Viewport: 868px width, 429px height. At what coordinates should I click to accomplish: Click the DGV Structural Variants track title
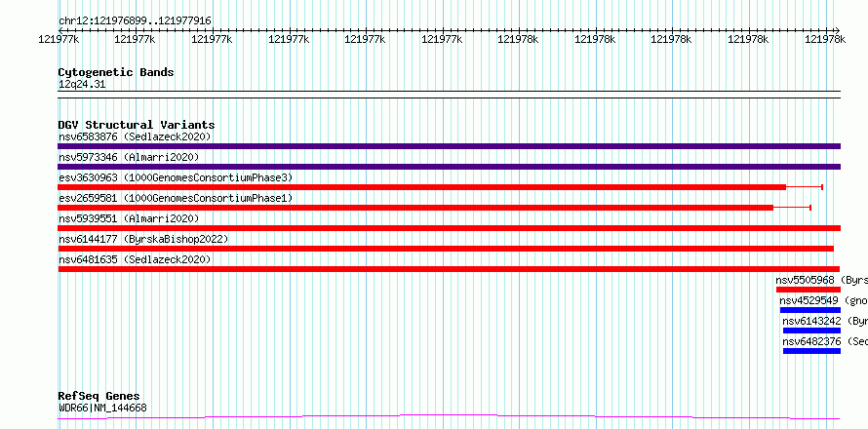click(x=137, y=125)
